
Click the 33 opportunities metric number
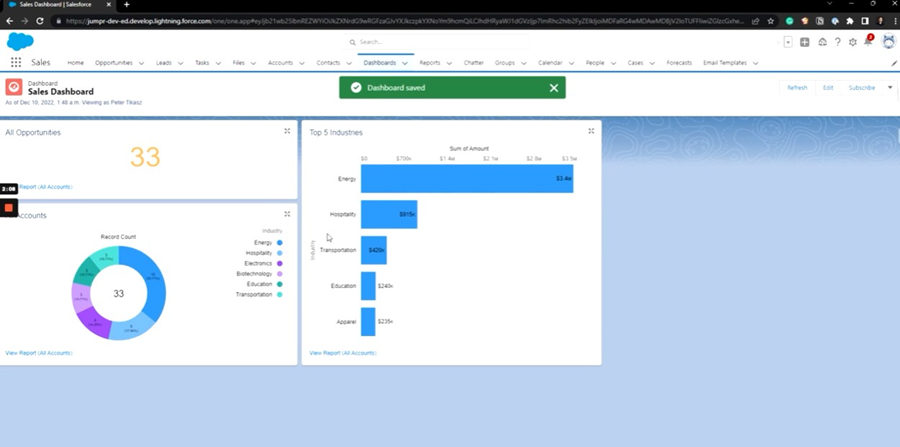click(x=145, y=157)
